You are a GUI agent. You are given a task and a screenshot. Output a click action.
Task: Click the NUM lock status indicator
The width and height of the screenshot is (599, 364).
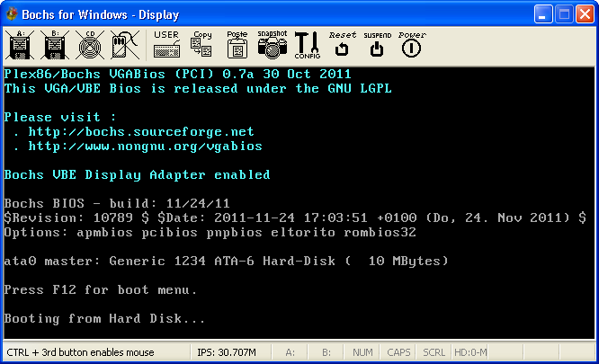click(x=362, y=352)
